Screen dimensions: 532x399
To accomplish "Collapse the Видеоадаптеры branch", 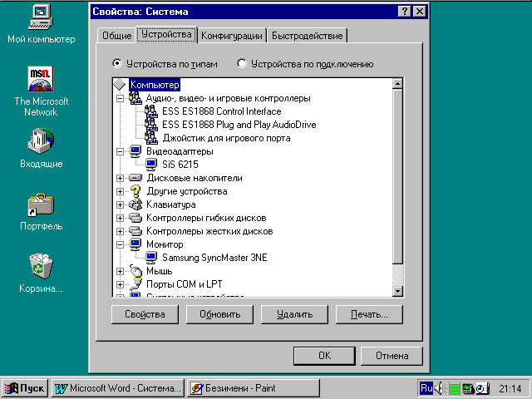I will click(120, 151).
